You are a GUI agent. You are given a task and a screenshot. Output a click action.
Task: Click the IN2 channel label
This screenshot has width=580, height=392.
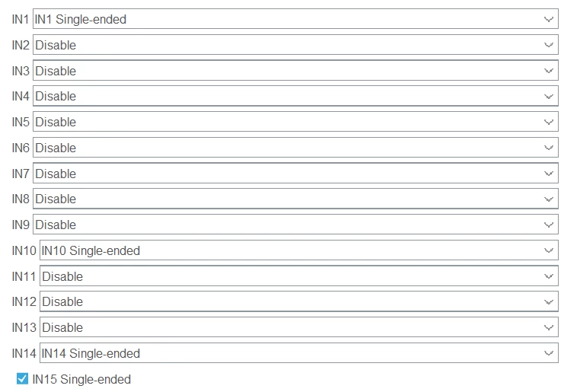[21, 45]
